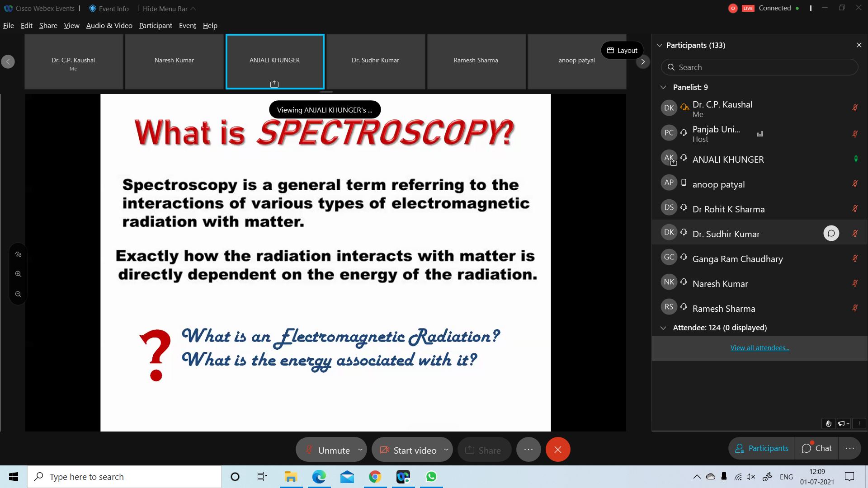This screenshot has height=488, width=868.
Task: Collapse the Participants (133) panel header chevron
Action: click(659, 45)
